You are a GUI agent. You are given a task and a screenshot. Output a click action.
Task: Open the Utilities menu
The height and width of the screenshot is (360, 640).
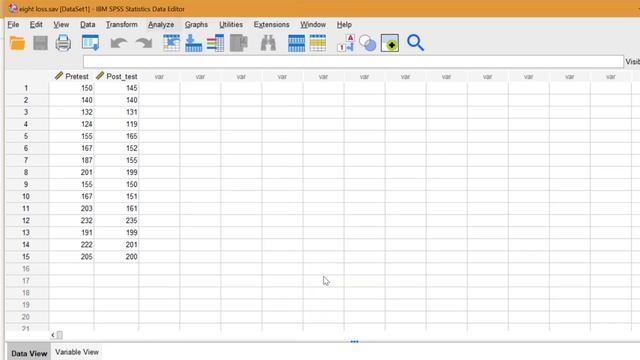tap(231, 24)
